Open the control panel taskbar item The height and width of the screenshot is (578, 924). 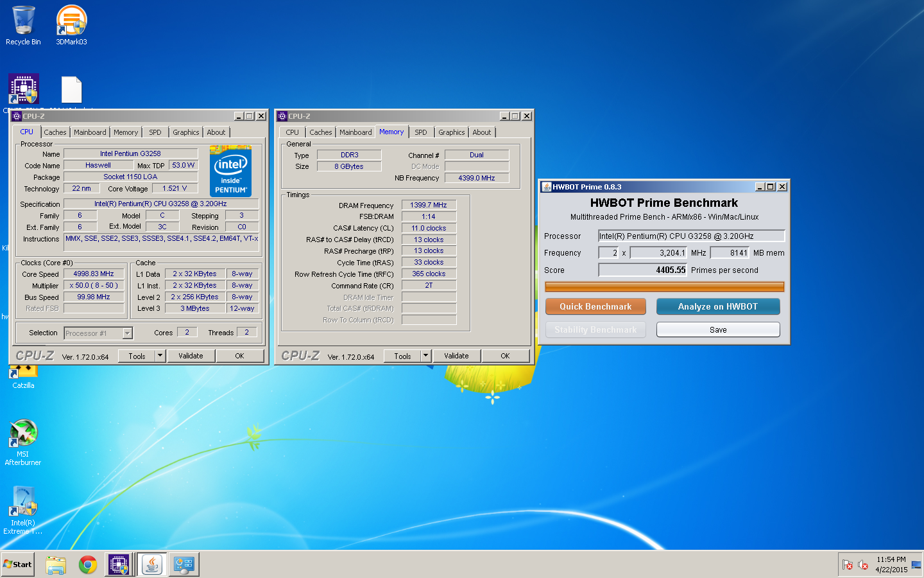(184, 565)
